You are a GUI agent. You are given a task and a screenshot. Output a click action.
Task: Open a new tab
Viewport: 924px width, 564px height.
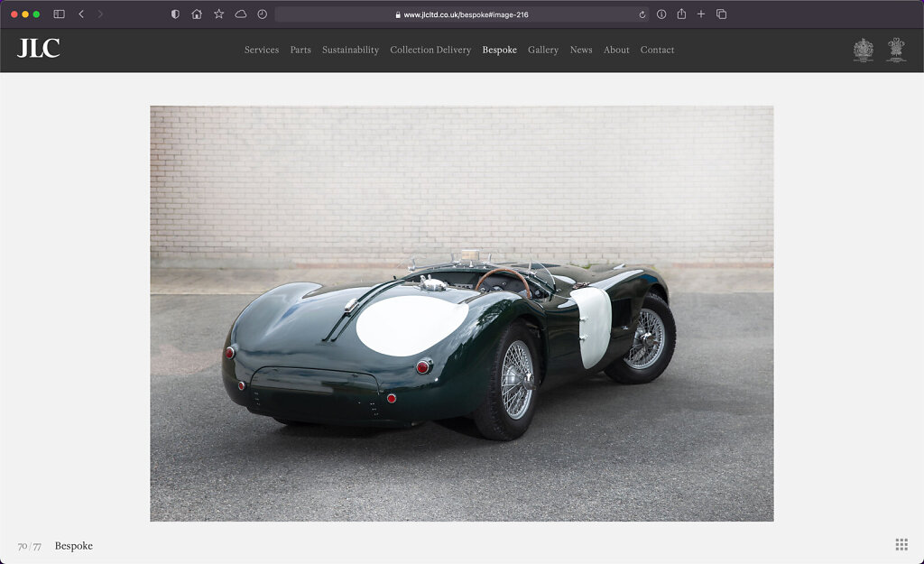click(x=701, y=14)
